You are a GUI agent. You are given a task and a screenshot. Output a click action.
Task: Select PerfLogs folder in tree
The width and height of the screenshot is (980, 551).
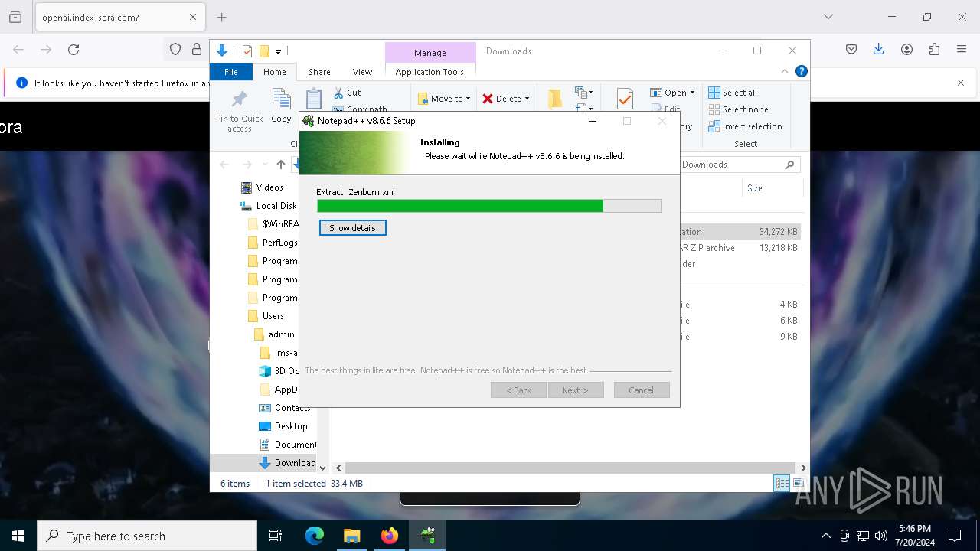273,243
